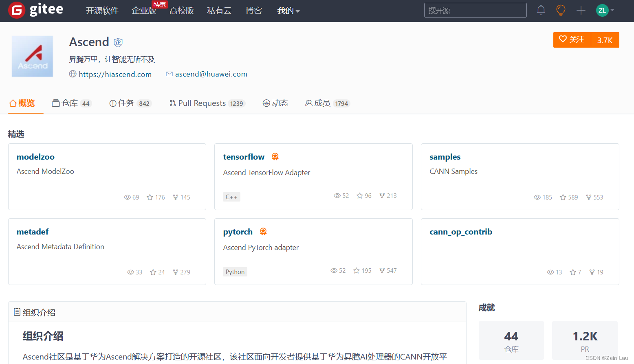Click the 44 仓库 achievement card
Viewport: 634px width, 364px height.
click(511, 340)
